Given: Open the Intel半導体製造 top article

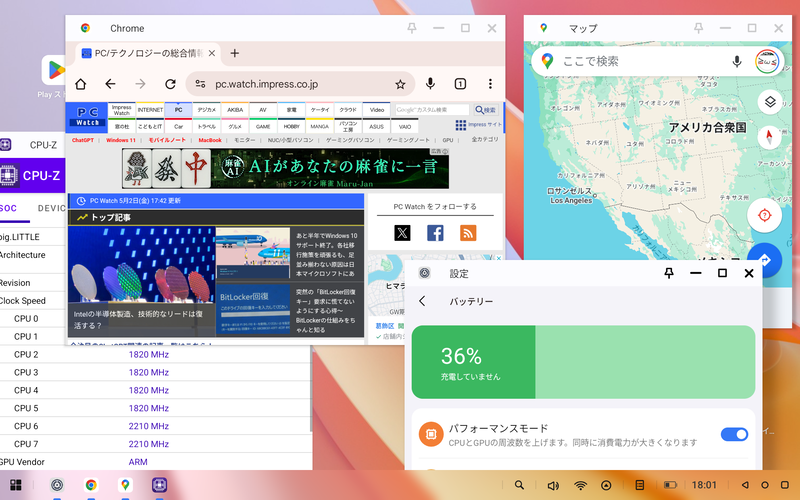Looking at the screenshot, I should (141, 282).
